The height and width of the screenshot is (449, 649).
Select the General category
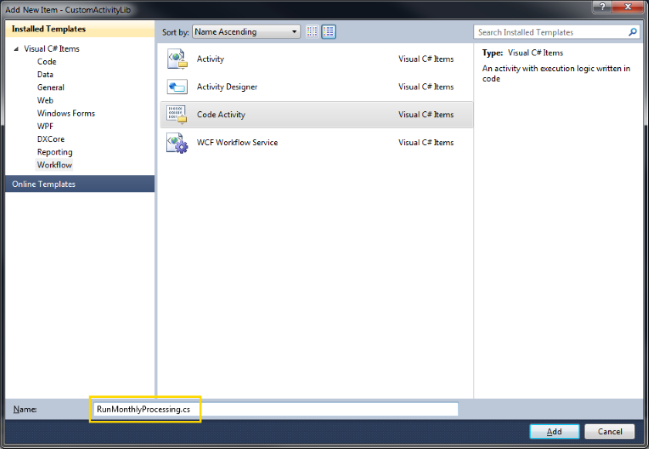pos(50,87)
